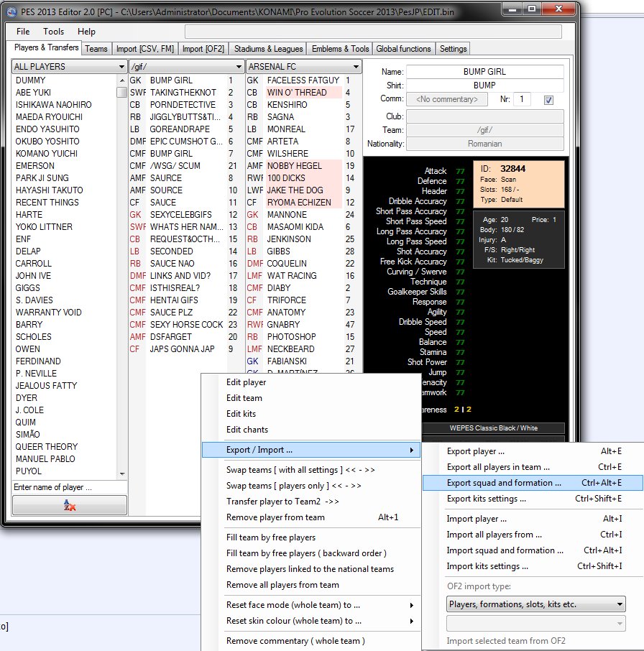Viewport: 644px width, 651px height.
Task: Open the ALL PLAYERS dropdown
Action: (69, 66)
